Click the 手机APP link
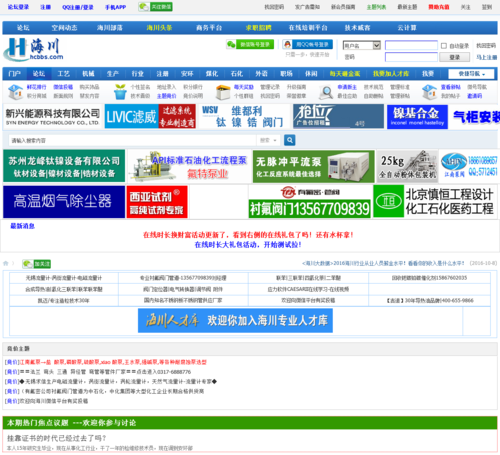Viewport: 500px width, 455px height. [116, 7]
